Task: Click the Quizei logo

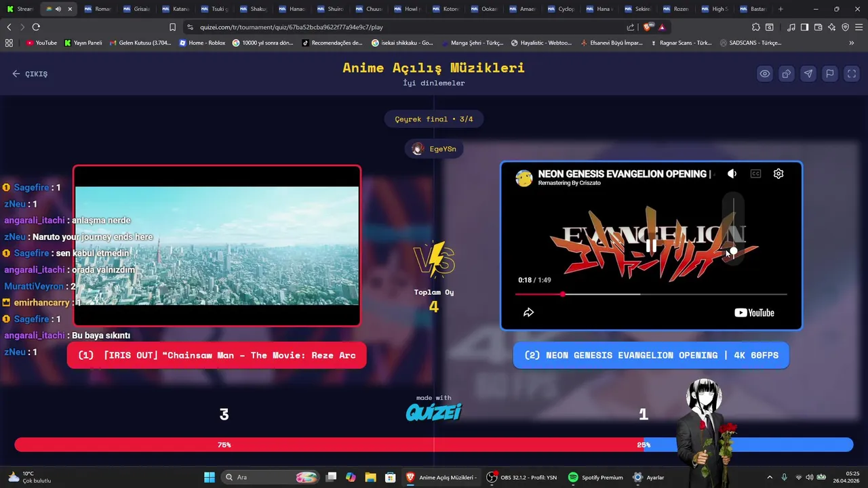Action: click(434, 411)
